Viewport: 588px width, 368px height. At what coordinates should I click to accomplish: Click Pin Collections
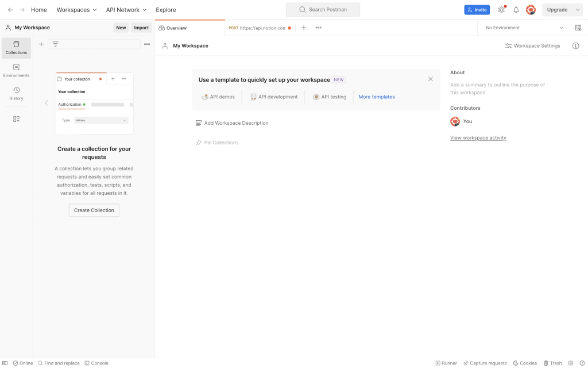[x=217, y=143]
